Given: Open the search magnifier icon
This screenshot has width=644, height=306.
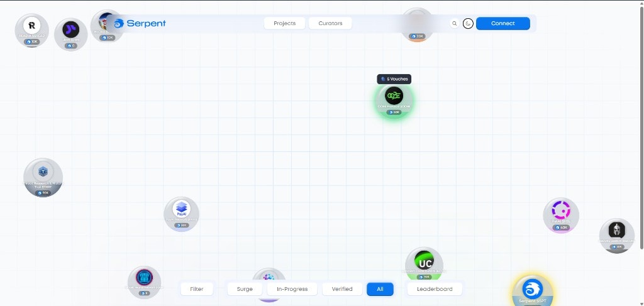Looking at the screenshot, I should [x=454, y=23].
